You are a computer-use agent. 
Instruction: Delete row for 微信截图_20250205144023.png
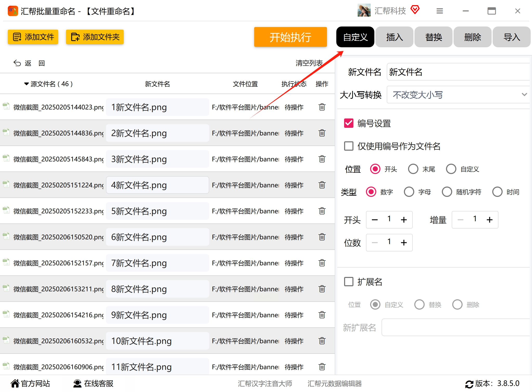322,107
